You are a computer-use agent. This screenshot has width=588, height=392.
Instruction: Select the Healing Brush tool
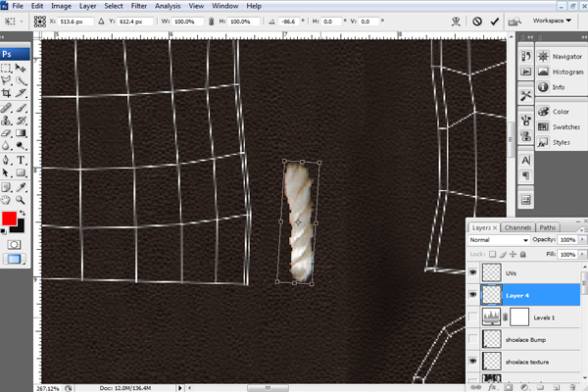tap(7, 109)
